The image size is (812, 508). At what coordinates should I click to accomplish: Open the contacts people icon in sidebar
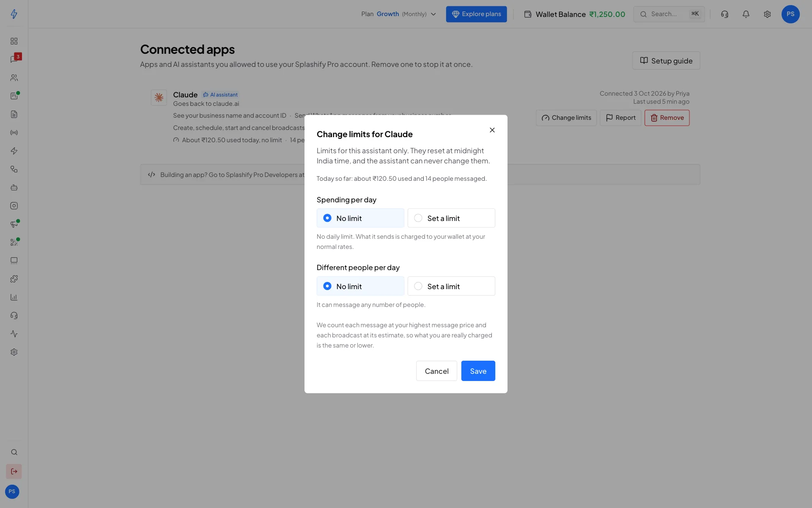point(14,78)
